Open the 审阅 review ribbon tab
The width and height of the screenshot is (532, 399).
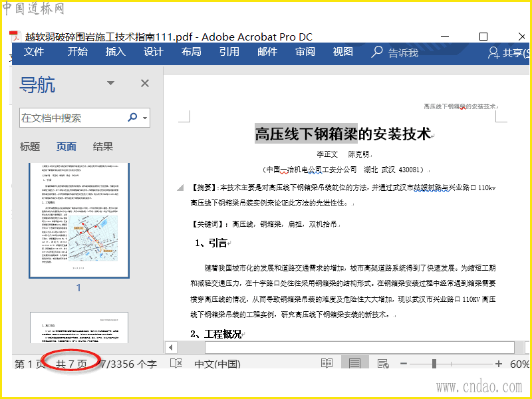tap(305, 52)
